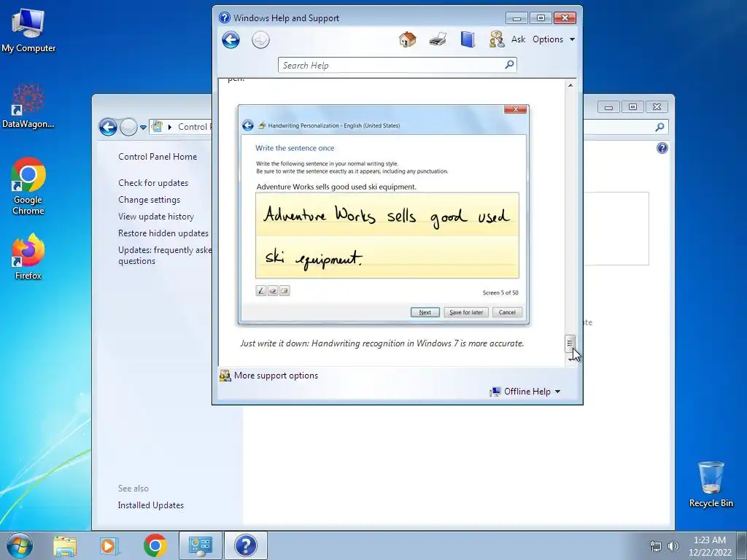747x560 pixels.
Task: Launch the DataWagon desktop shortcut
Action: pos(28,106)
